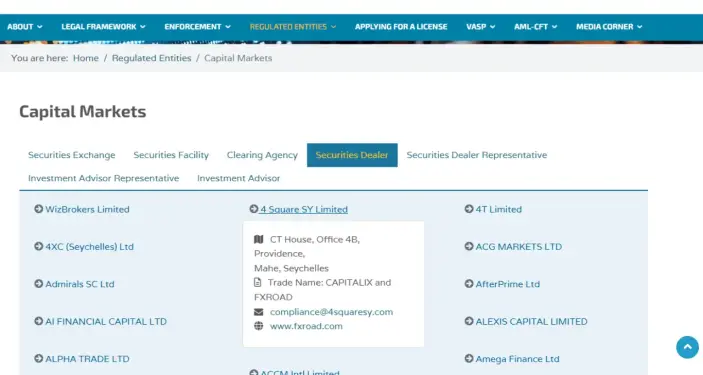Click the CT House, Office 4B address line
The height and width of the screenshot is (375, 703).
click(315, 240)
